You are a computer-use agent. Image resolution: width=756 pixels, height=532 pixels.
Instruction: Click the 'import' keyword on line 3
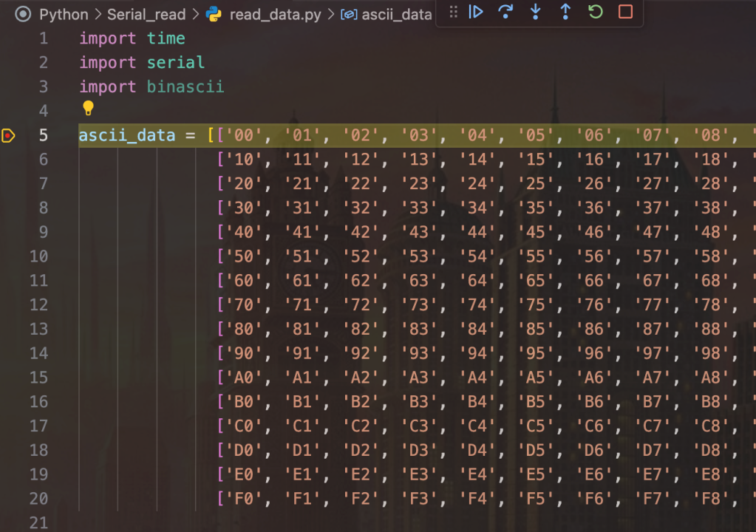point(107,86)
